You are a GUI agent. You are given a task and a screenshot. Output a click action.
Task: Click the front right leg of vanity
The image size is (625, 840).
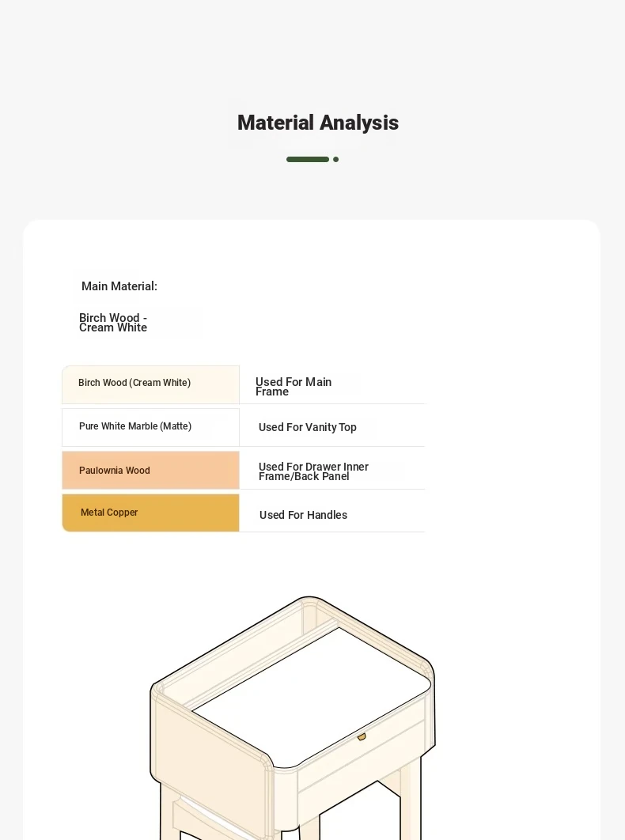click(411, 798)
